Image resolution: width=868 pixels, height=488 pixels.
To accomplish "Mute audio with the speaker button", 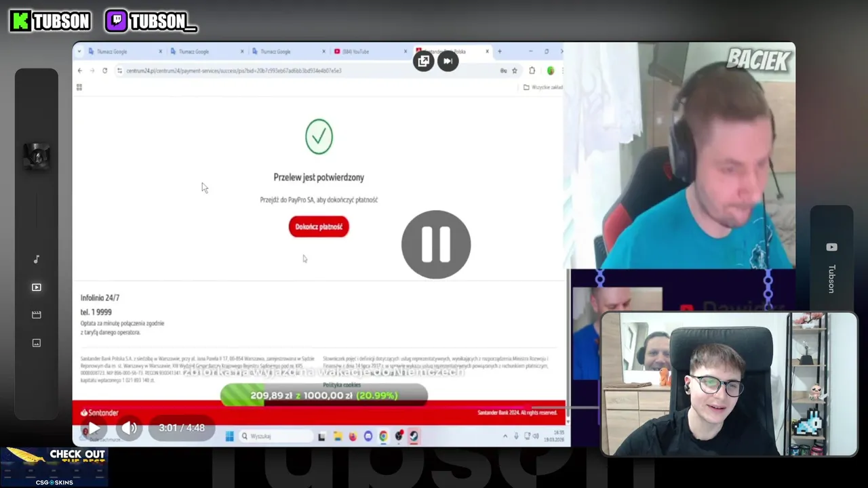I will (130, 428).
